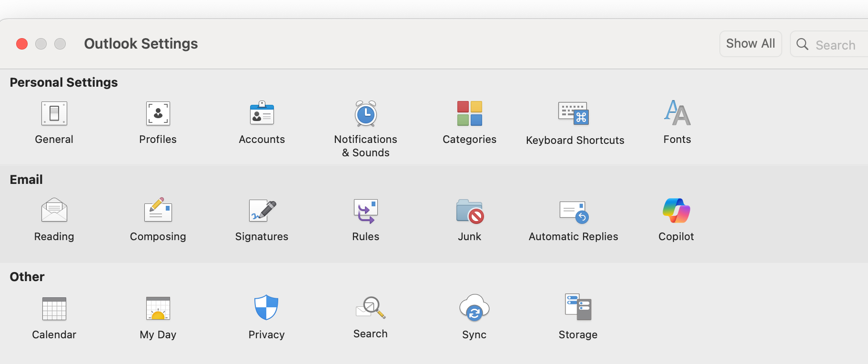Click the Show All button
The image size is (868, 364).
pyautogui.click(x=751, y=44)
